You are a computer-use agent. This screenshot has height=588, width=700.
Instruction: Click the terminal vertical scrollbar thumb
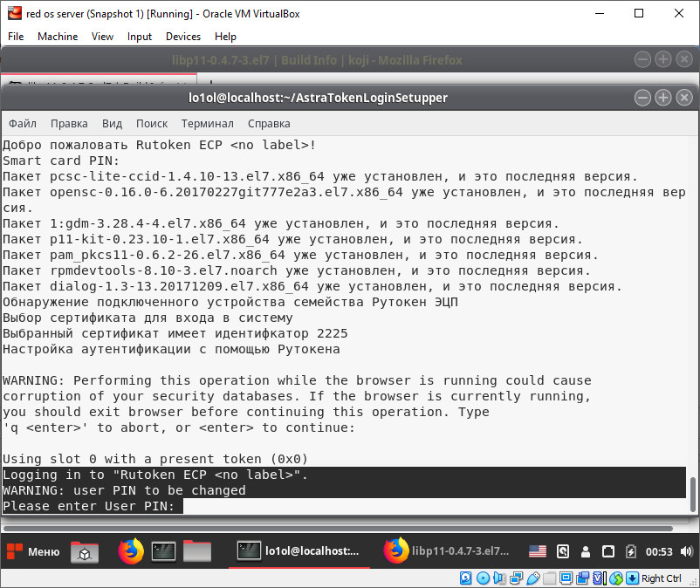693,495
